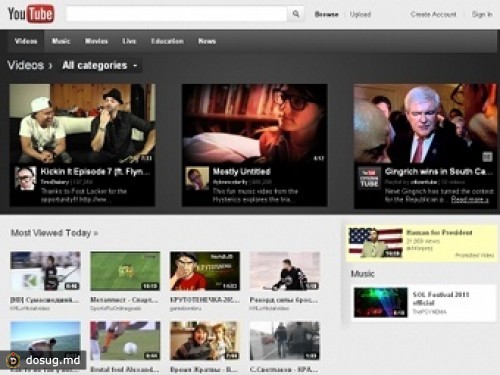Click the Kickin It Episode 7 title
Screen dimensions: 500x375
[x=95, y=172]
